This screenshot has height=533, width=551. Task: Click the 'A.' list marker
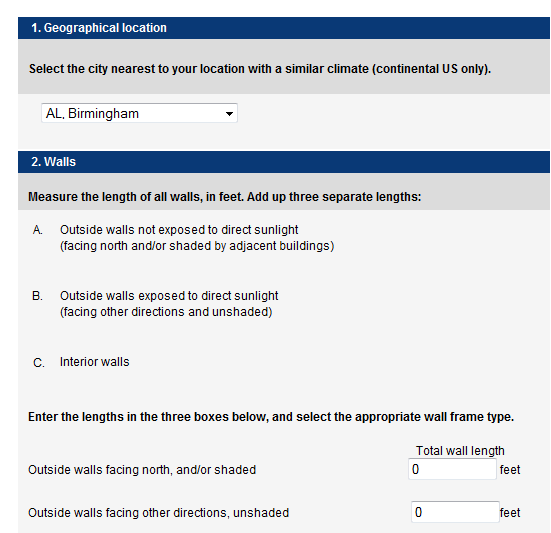(x=38, y=230)
